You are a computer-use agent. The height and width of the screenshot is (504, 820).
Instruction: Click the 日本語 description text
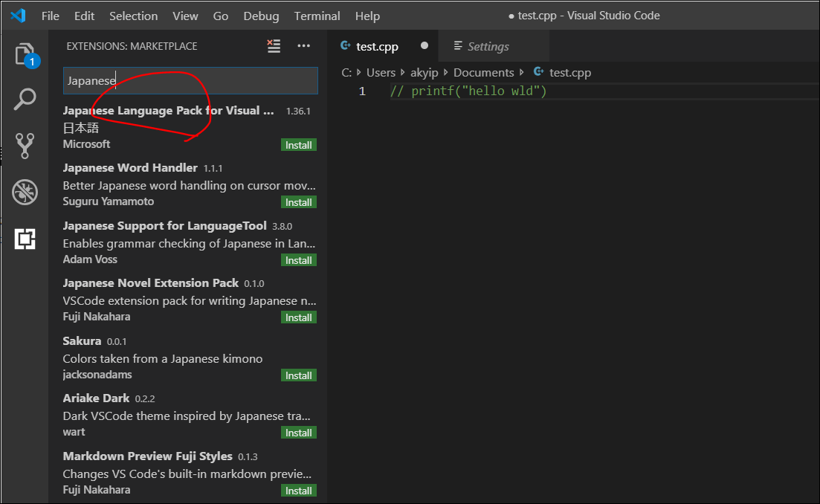tap(80, 128)
